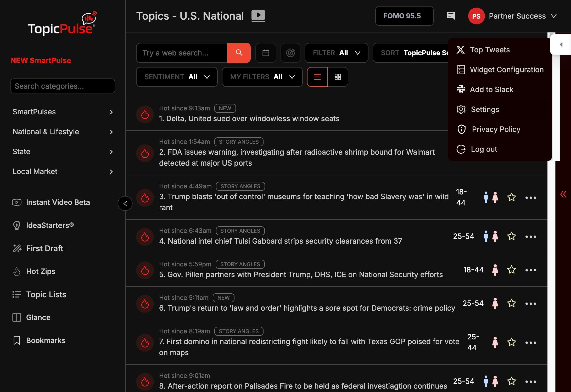
Task: Open the calendar date picker icon
Action: [x=266, y=53]
